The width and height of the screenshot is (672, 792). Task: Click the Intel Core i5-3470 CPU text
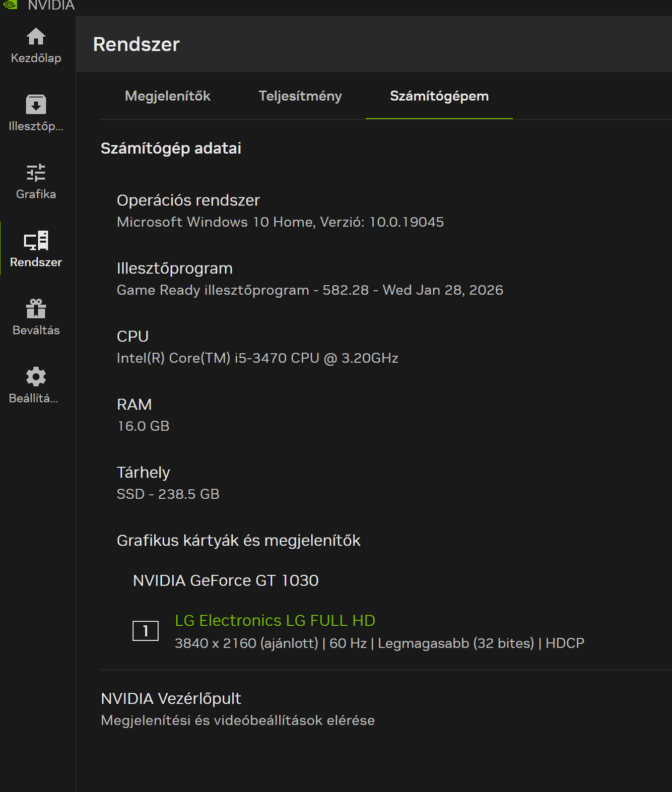257,358
